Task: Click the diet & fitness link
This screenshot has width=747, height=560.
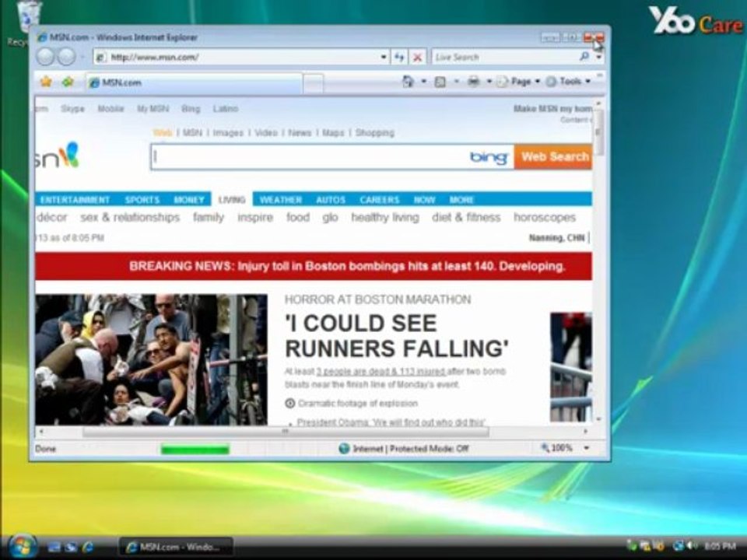Action: point(466,217)
